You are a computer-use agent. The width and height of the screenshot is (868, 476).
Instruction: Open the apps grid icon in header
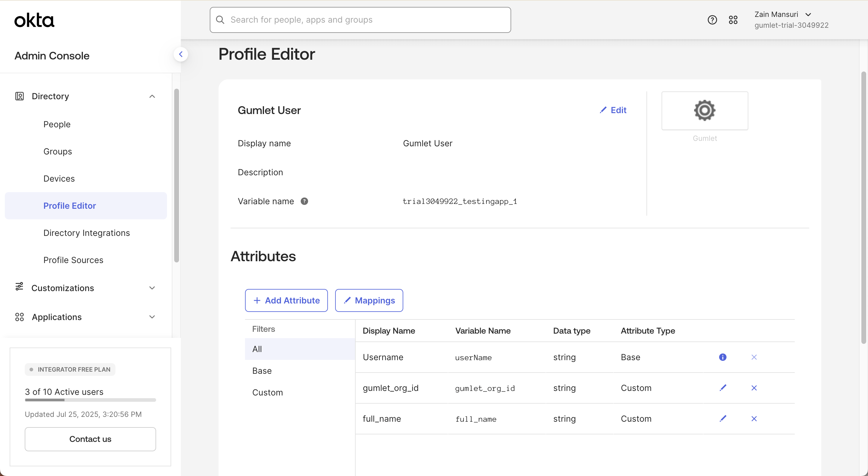click(733, 20)
